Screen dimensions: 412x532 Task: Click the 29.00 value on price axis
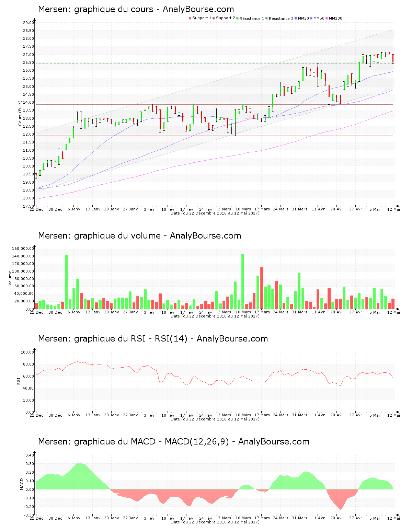tap(28, 23)
